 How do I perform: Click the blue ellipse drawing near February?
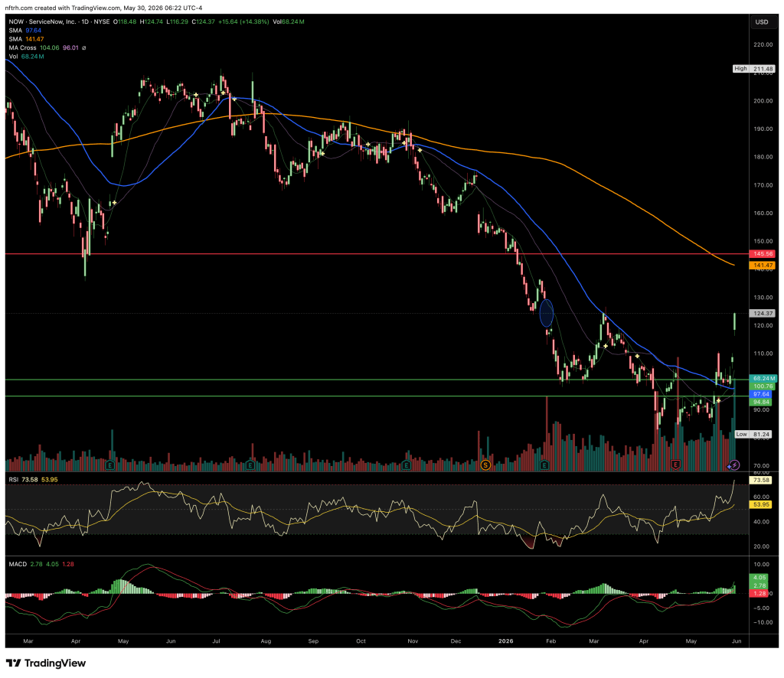(x=547, y=313)
